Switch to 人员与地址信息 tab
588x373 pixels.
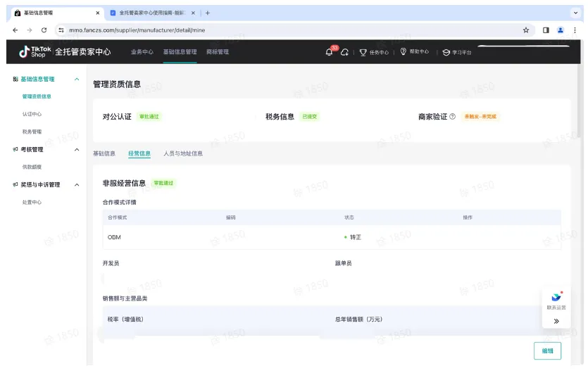183,153
